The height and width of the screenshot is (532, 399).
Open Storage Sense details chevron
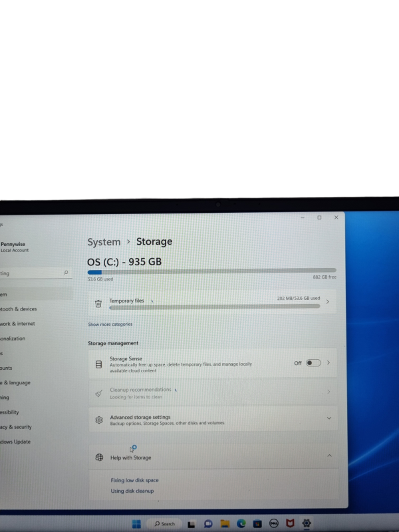pyautogui.click(x=329, y=362)
